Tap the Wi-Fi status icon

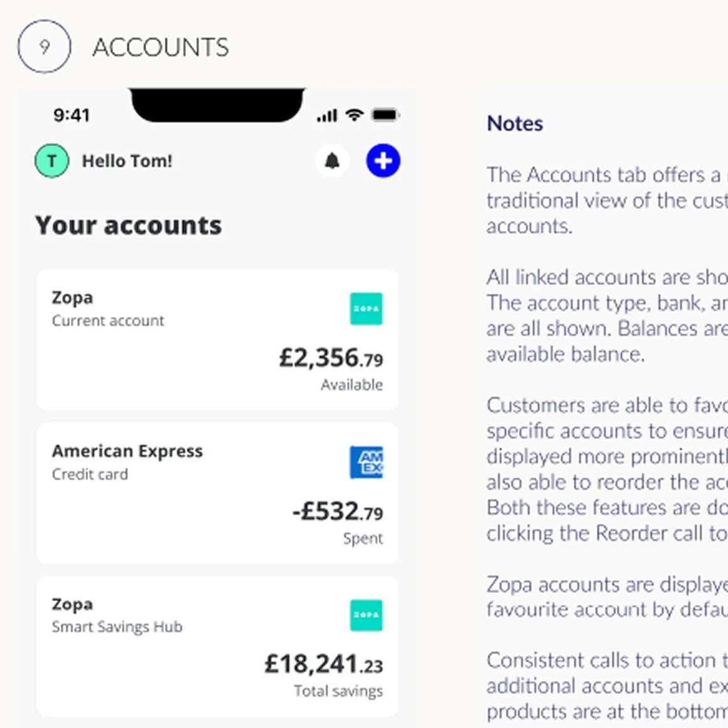[x=355, y=115]
